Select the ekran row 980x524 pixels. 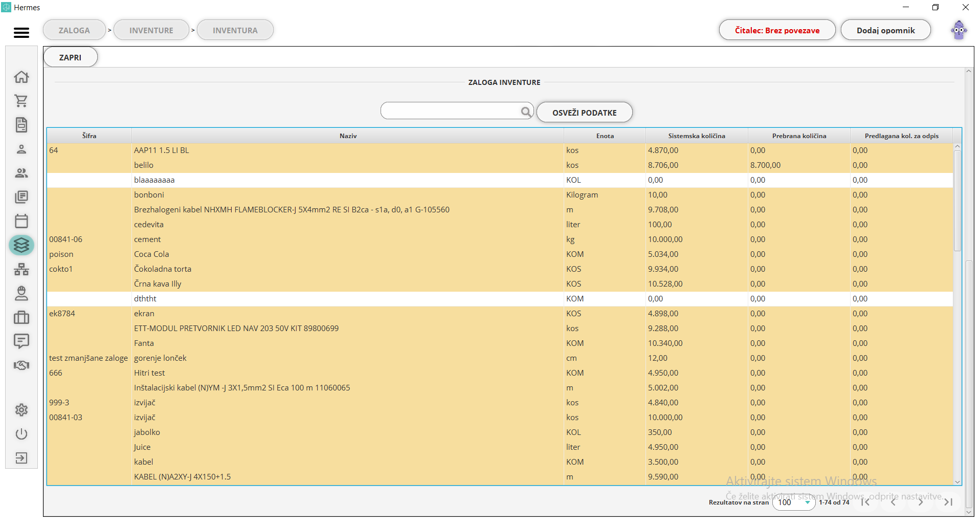[x=500, y=314]
